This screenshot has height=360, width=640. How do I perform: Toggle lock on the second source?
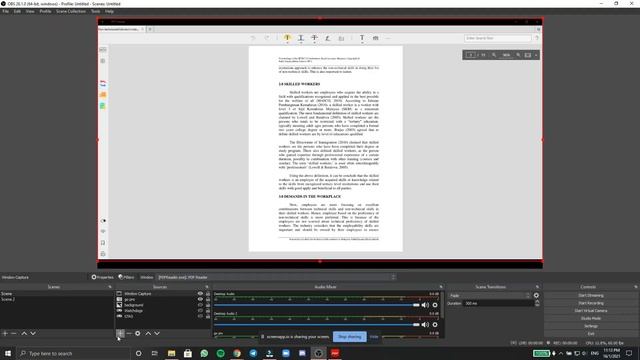point(208,299)
